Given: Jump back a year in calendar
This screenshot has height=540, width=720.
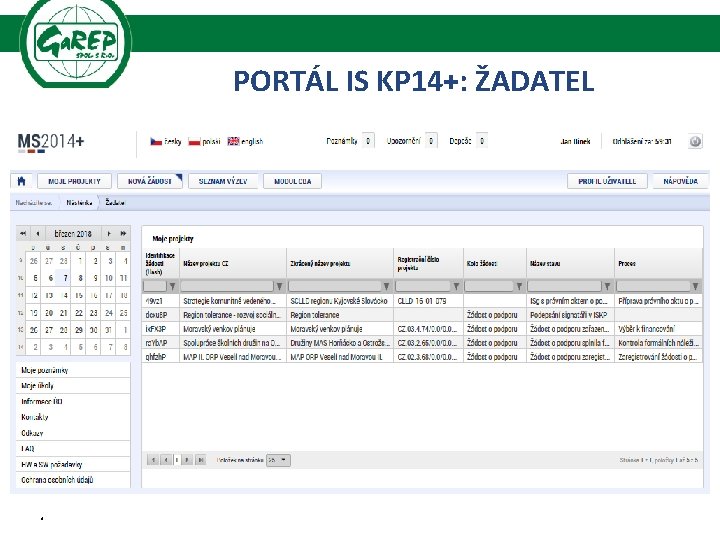Looking at the screenshot, I should (x=23, y=234).
